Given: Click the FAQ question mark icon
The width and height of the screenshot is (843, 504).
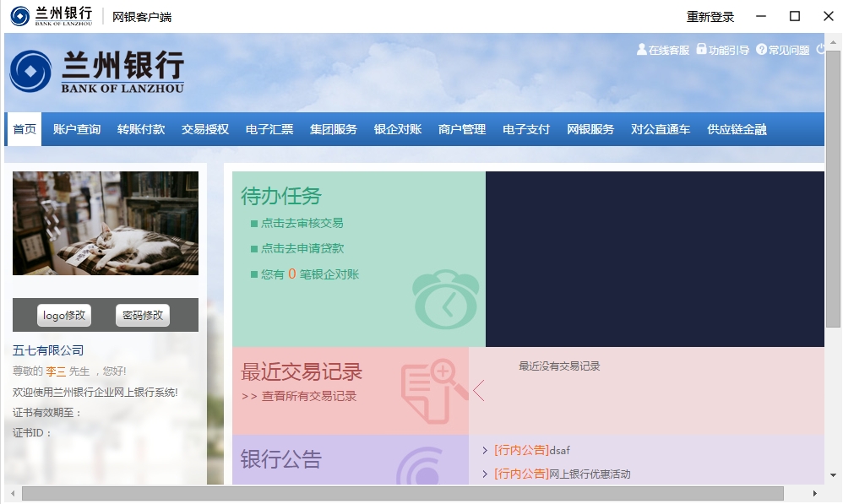Looking at the screenshot, I should 761,50.
